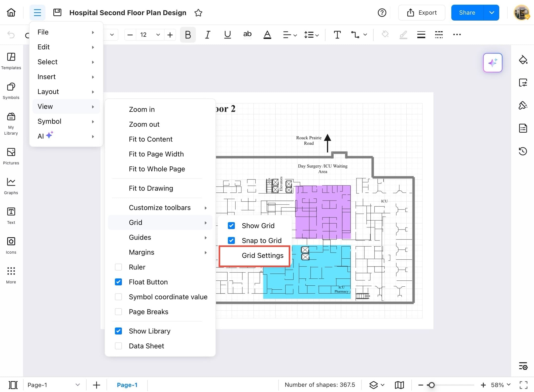
Task: Open the Page-1 selector dropdown at bottom left
Action: [78, 385]
